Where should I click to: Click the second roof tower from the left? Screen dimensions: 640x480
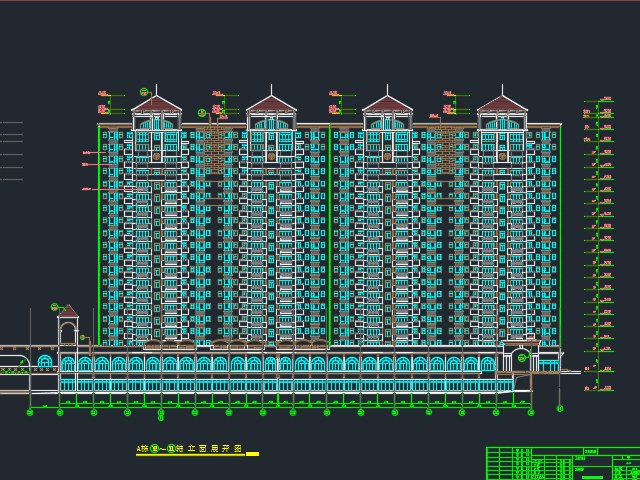271,104
